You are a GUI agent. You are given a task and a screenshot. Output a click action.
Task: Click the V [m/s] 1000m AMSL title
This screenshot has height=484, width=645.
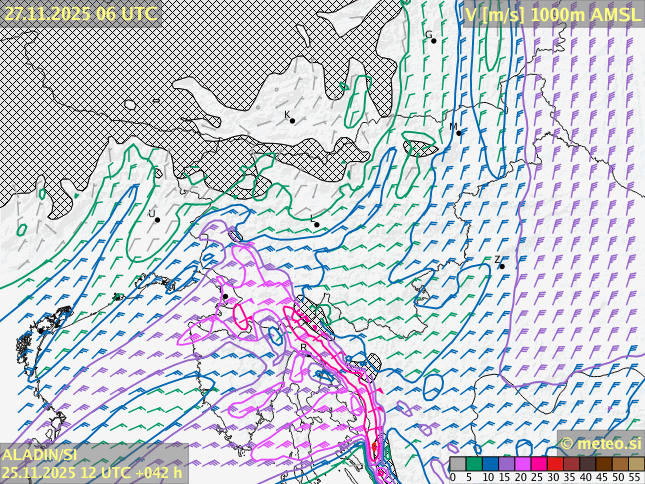point(552,14)
